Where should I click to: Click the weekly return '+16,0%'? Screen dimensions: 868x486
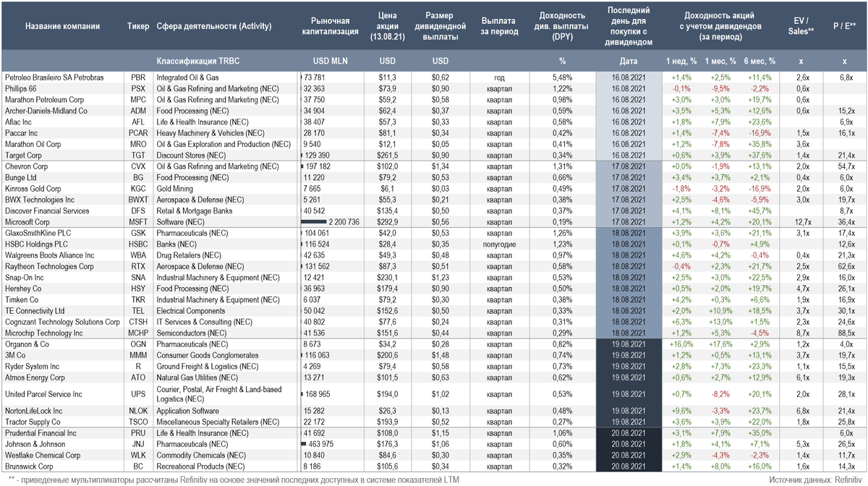pyautogui.click(x=681, y=345)
